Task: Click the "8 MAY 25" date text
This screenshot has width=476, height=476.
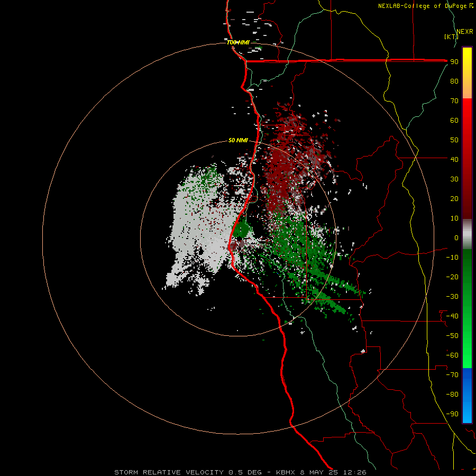Action: click(x=319, y=472)
